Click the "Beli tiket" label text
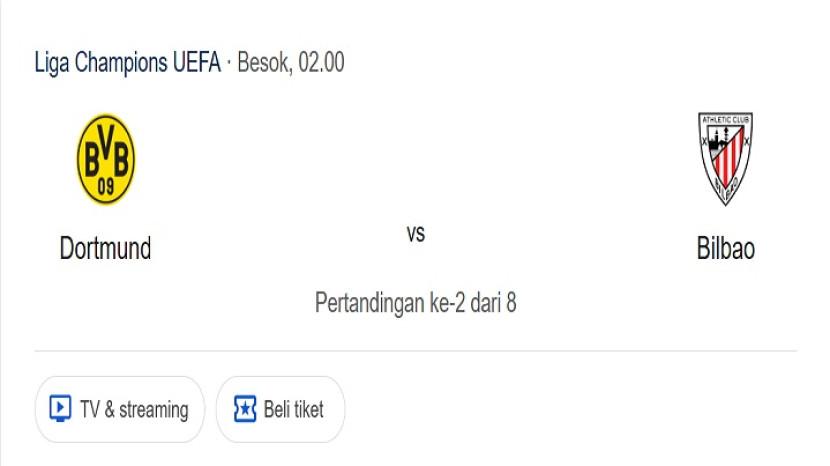 click(x=293, y=409)
